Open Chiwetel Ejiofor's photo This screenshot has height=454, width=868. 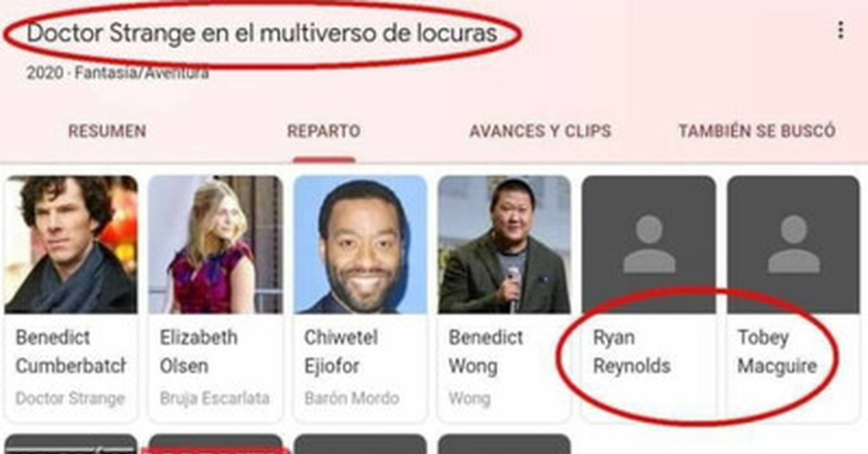[360, 244]
